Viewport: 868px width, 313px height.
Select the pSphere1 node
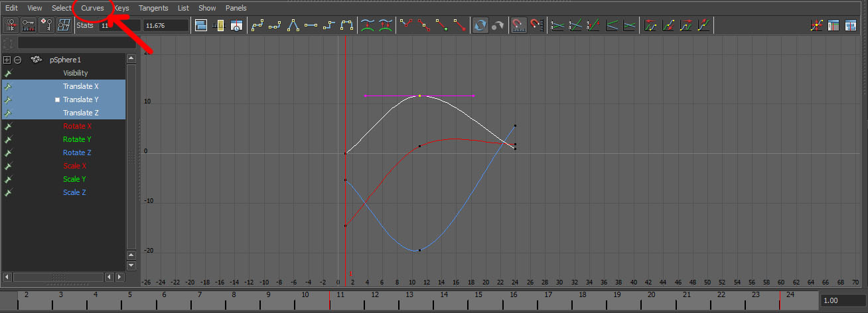(65, 60)
